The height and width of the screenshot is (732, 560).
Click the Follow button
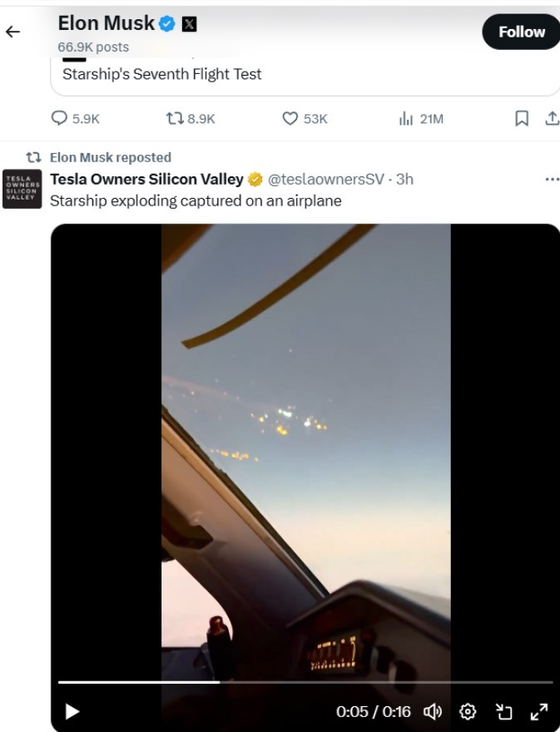[x=521, y=32]
